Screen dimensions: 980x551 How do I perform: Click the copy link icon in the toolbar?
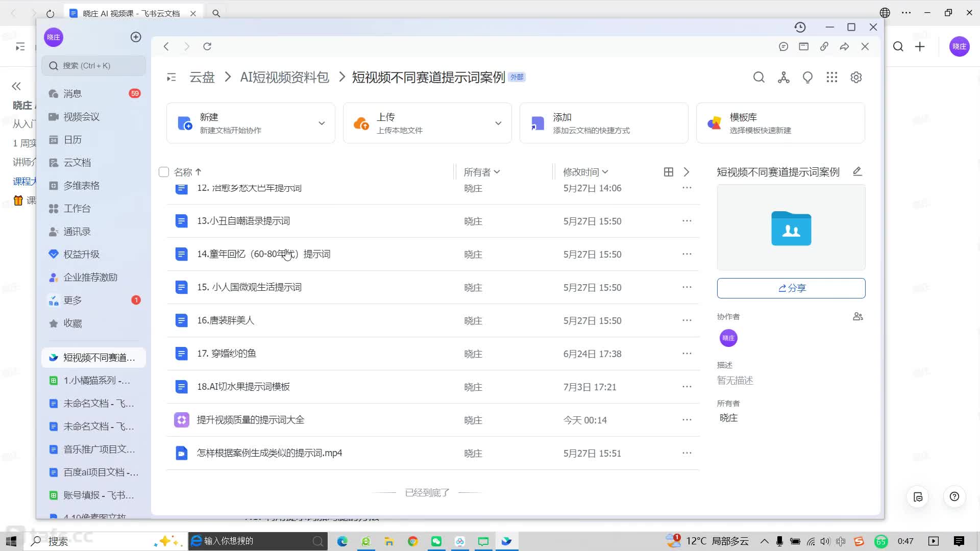824,46
